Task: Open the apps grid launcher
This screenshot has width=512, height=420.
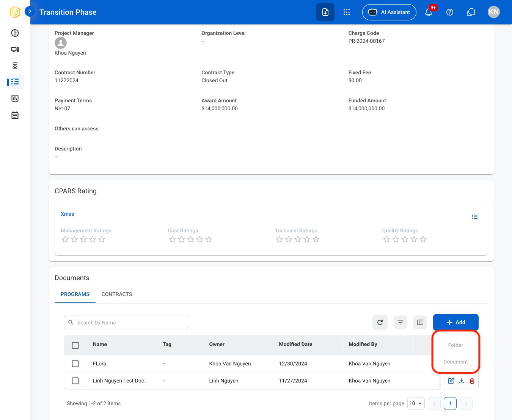Action: point(347,12)
